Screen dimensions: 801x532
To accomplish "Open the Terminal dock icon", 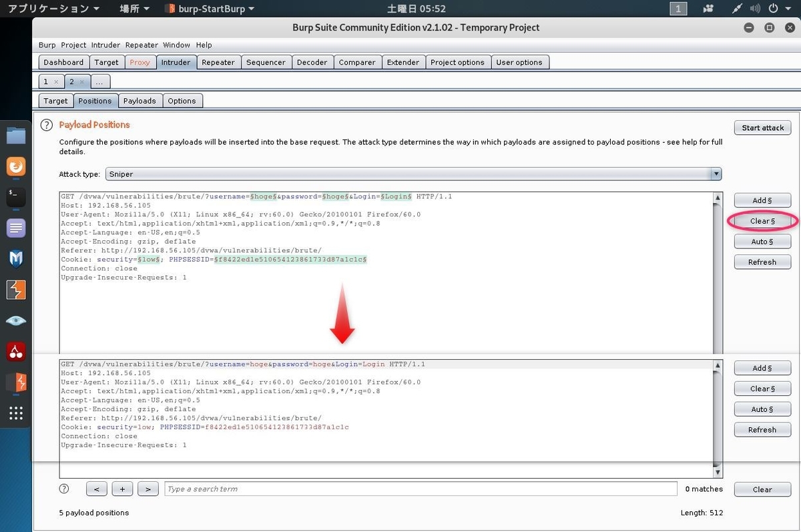I will (x=16, y=197).
